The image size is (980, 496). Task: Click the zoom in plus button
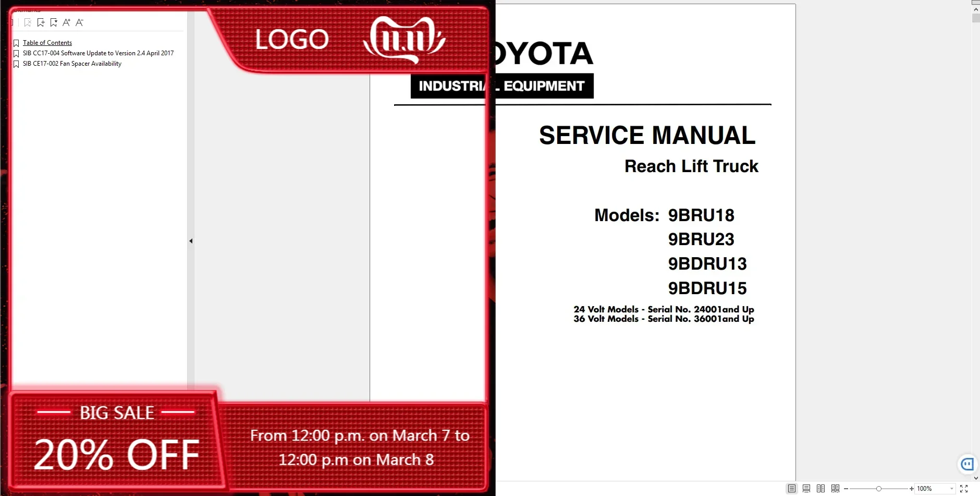(911, 489)
